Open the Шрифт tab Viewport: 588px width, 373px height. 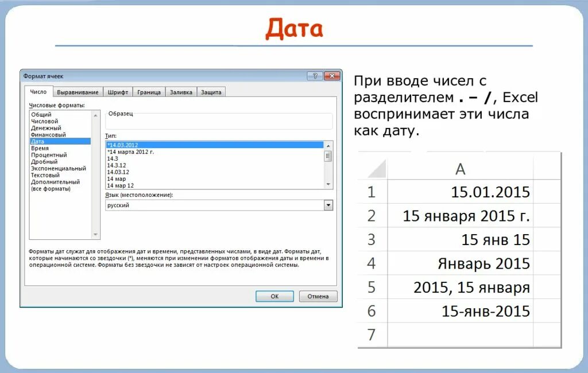(118, 92)
